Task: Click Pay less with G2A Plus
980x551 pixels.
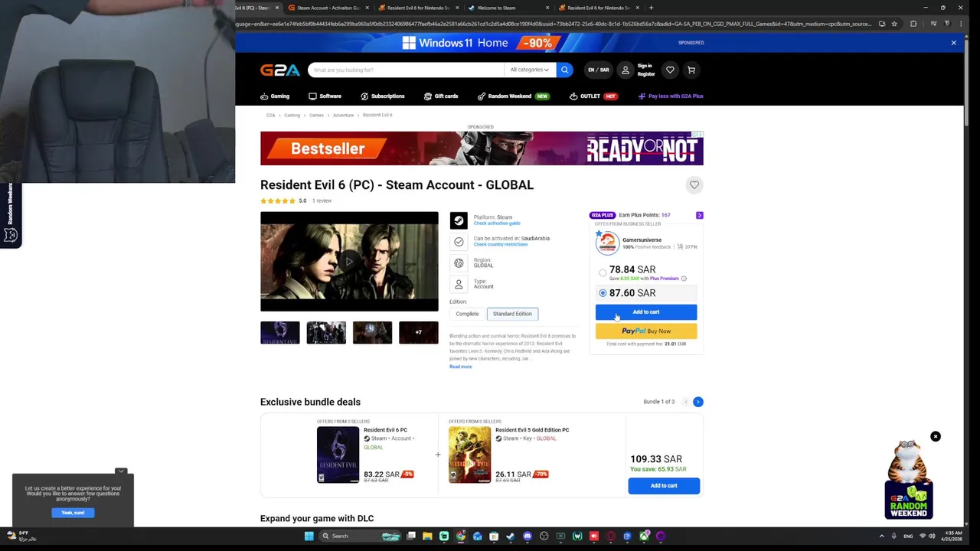Action: (671, 96)
